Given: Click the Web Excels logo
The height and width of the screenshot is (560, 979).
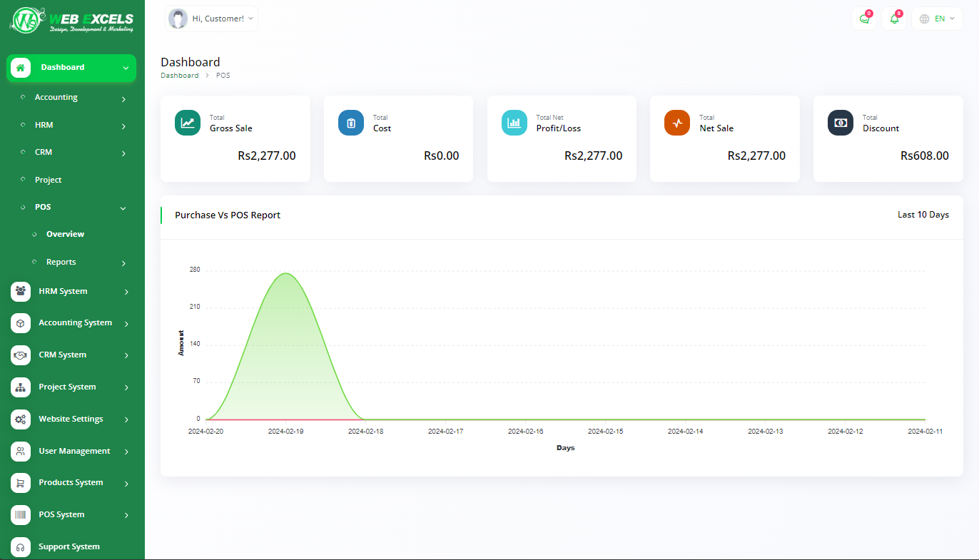Looking at the screenshot, I should tap(72, 20).
